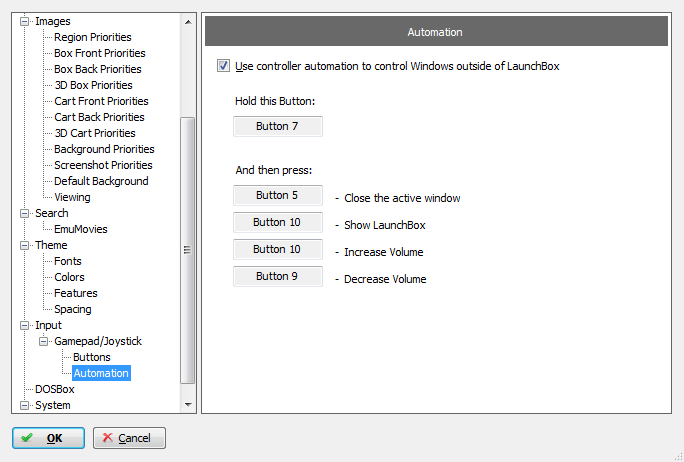Image resolution: width=684 pixels, height=462 pixels.
Task: Open the Buttons settings page
Action: click(x=92, y=357)
